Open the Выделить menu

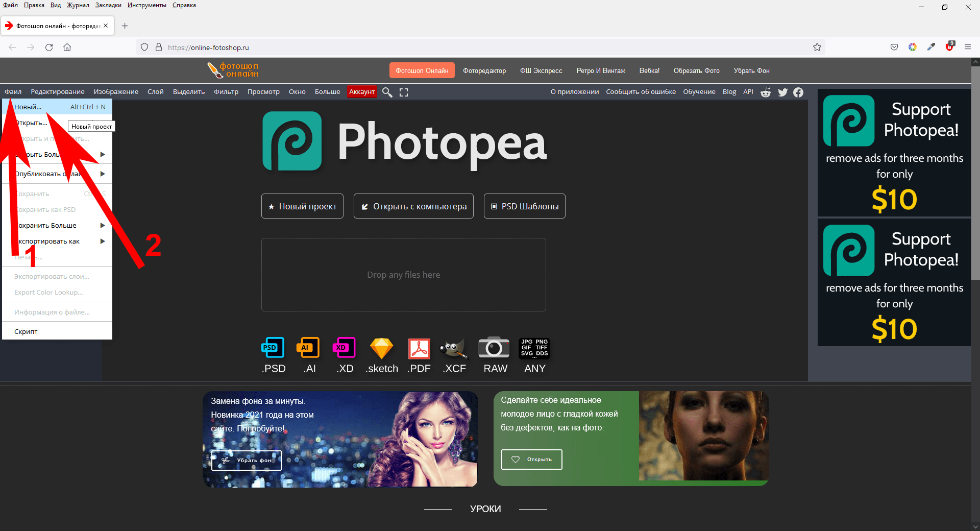click(x=189, y=92)
